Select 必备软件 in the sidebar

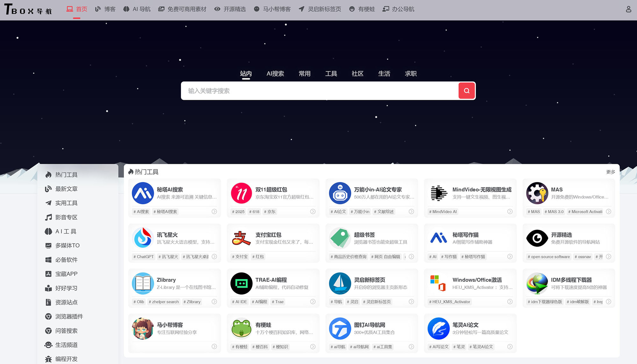66,260
